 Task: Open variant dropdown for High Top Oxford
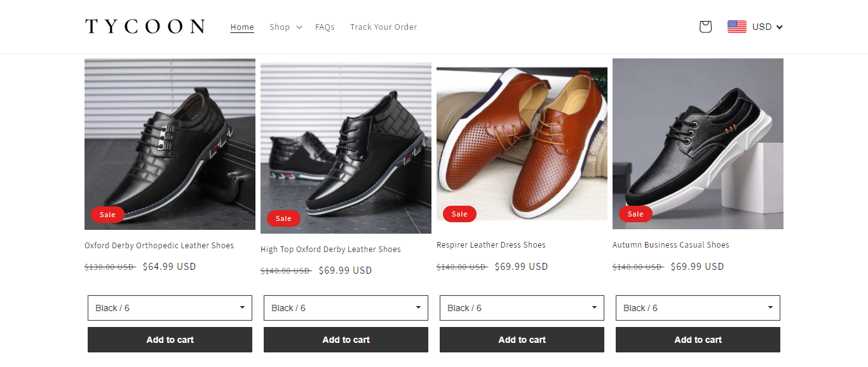[x=346, y=308]
